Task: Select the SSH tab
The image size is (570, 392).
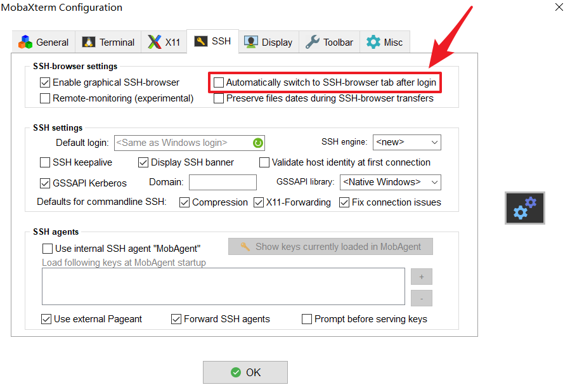Action: tap(212, 41)
